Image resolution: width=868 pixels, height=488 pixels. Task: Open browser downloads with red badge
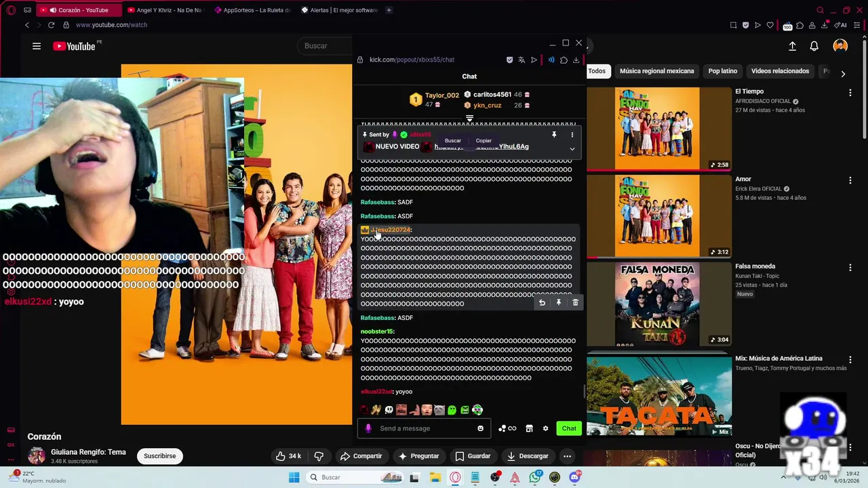825,25
